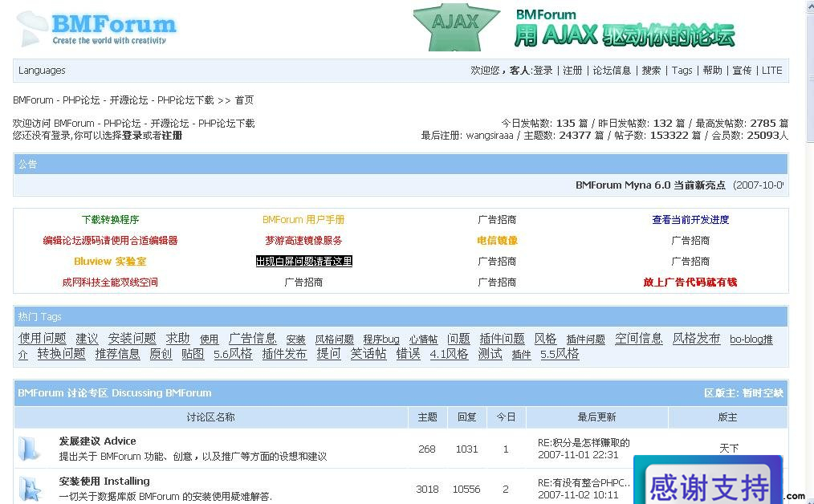Open 查看当前开发进度 link

coord(690,220)
